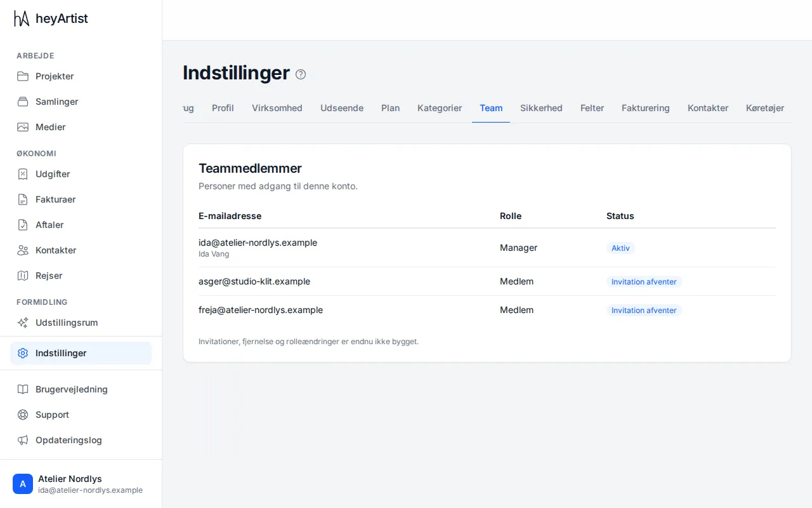Open the Atelier Nordlys account menu
The image size is (812, 508).
81,484
